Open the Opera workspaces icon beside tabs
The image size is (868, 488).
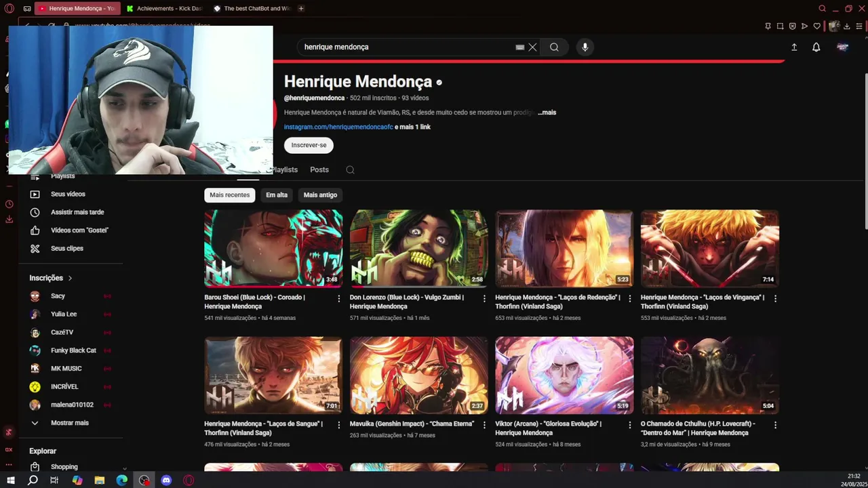pyautogui.click(x=26, y=8)
